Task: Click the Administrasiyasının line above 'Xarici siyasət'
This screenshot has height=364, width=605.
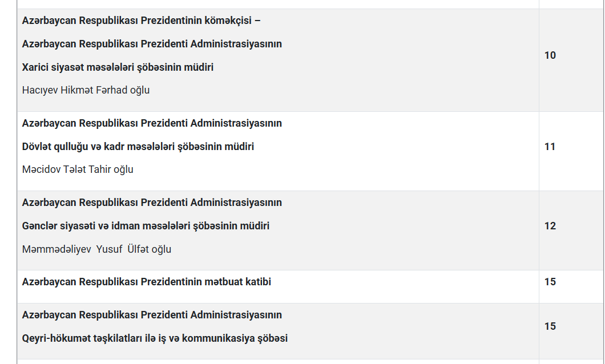Action: point(152,44)
